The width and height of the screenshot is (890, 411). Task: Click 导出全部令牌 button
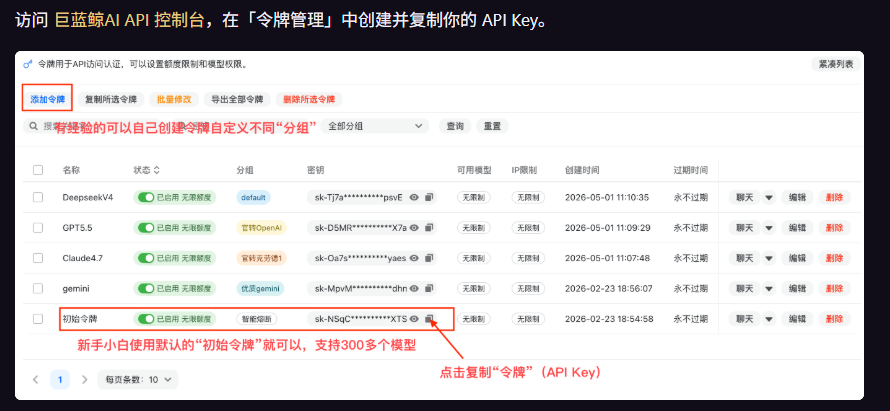pos(237,99)
